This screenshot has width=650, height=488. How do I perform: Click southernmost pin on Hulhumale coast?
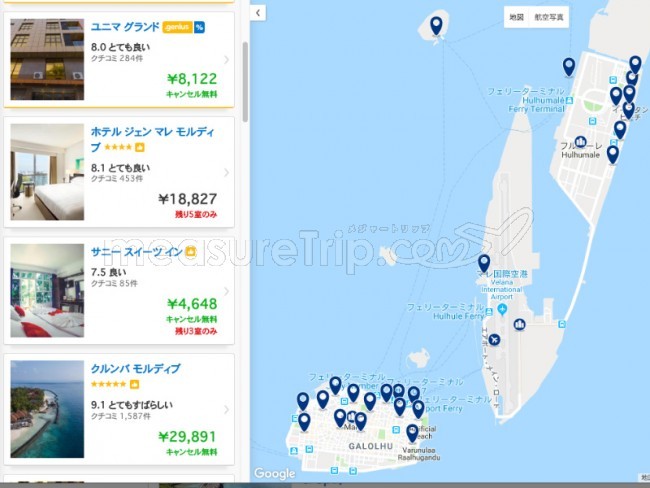613,155
